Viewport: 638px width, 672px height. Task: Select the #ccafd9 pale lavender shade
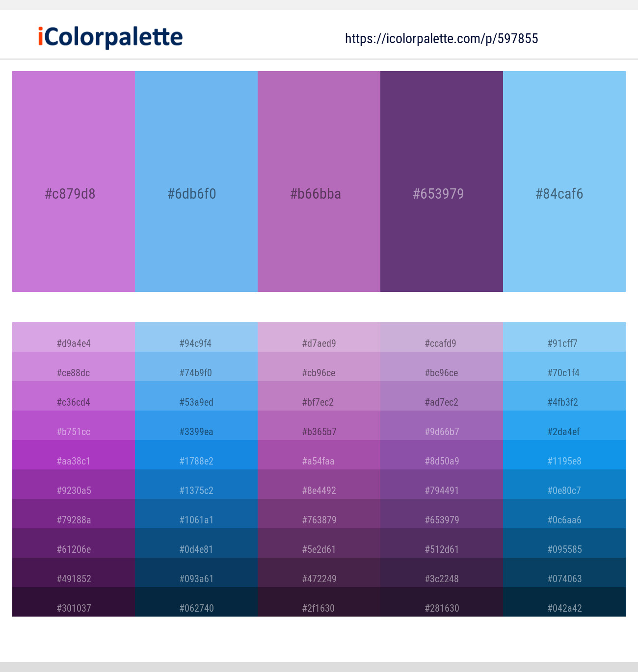[442, 337]
